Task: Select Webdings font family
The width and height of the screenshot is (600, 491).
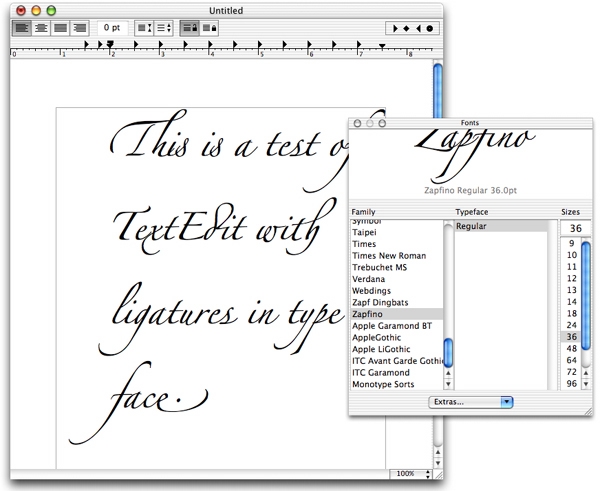Action: 397,291
